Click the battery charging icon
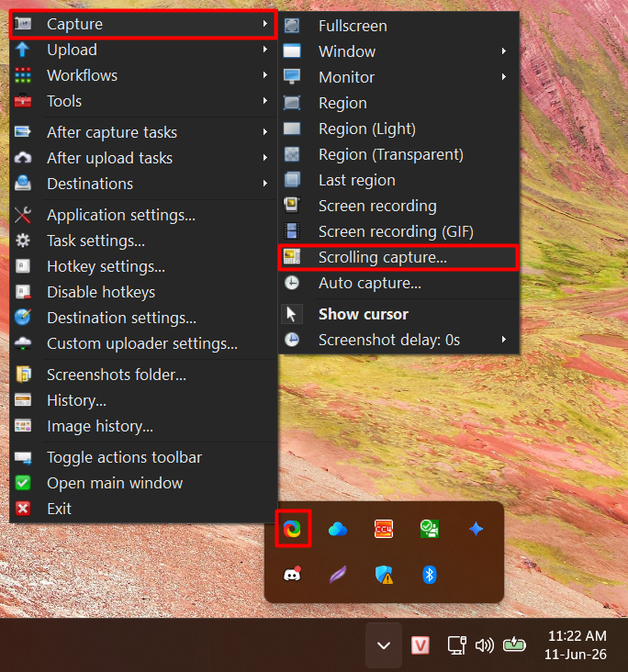628x672 pixels. pyautogui.click(x=514, y=644)
